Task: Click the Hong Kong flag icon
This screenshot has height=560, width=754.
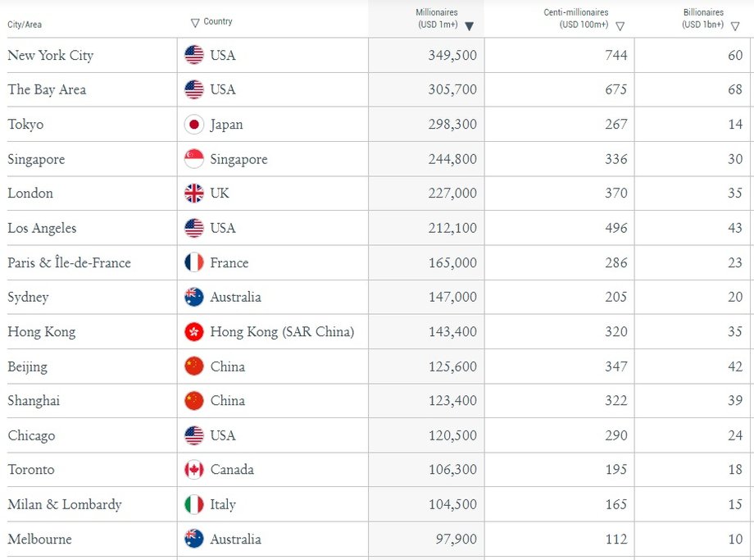Action: tap(194, 332)
